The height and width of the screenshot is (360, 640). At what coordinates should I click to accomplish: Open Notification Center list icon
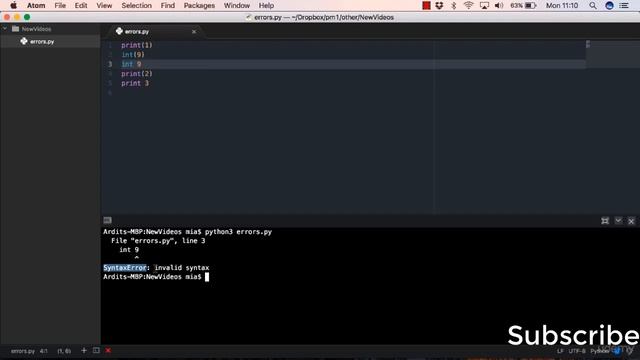[624, 5]
